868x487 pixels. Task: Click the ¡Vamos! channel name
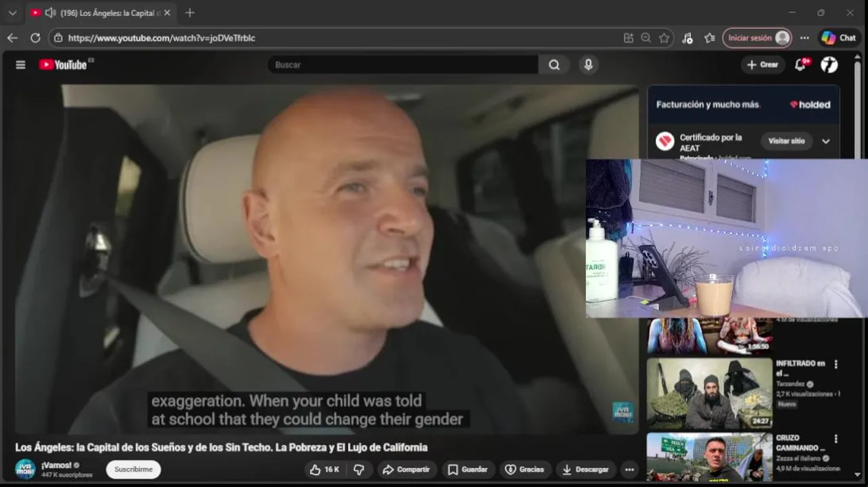tap(55, 465)
